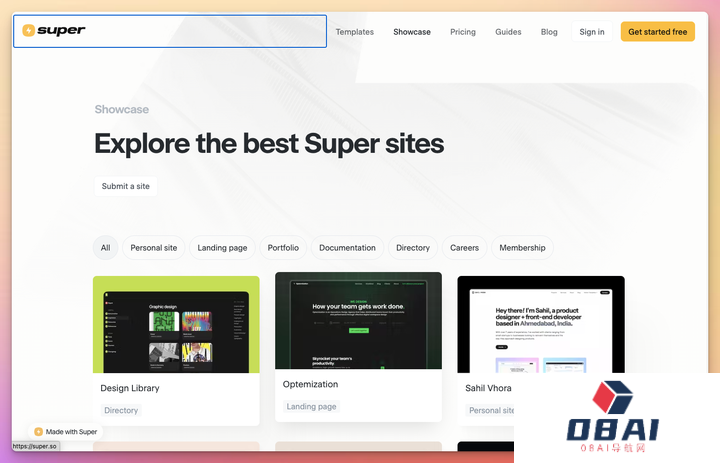Filter by Portfolio category
The height and width of the screenshot is (463, 720).
pyautogui.click(x=283, y=248)
